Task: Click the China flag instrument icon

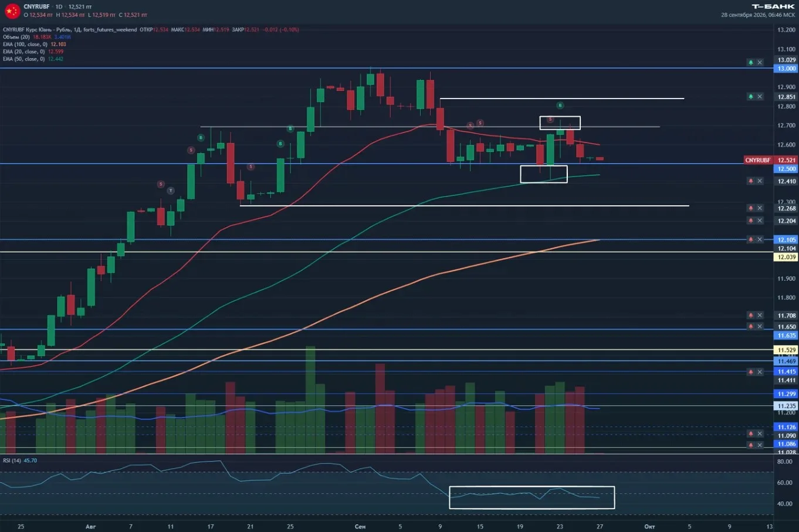Action: [x=12, y=11]
